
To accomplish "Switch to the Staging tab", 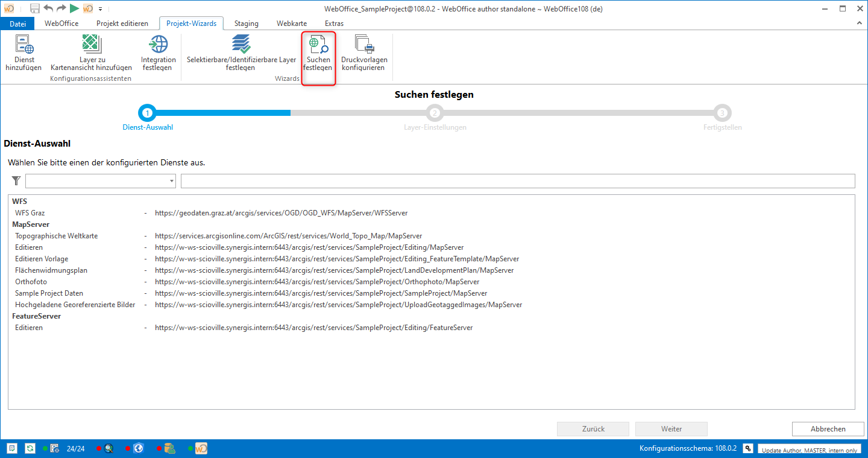I will pyautogui.click(x=246, y=24).
